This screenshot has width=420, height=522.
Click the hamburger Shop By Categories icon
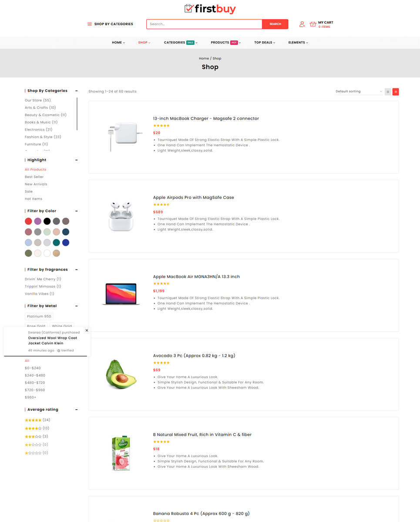(90, 24)
